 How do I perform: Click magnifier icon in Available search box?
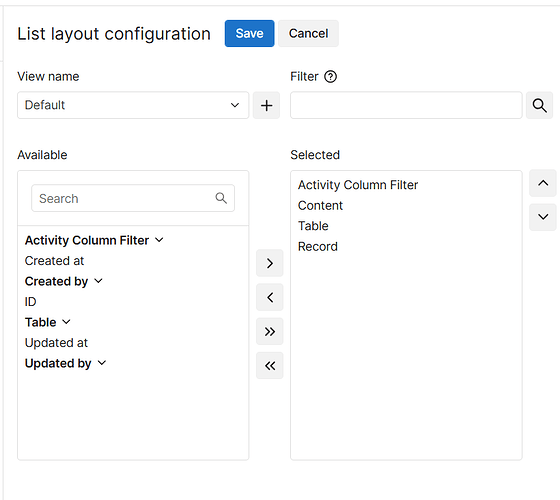pos(221,198)
